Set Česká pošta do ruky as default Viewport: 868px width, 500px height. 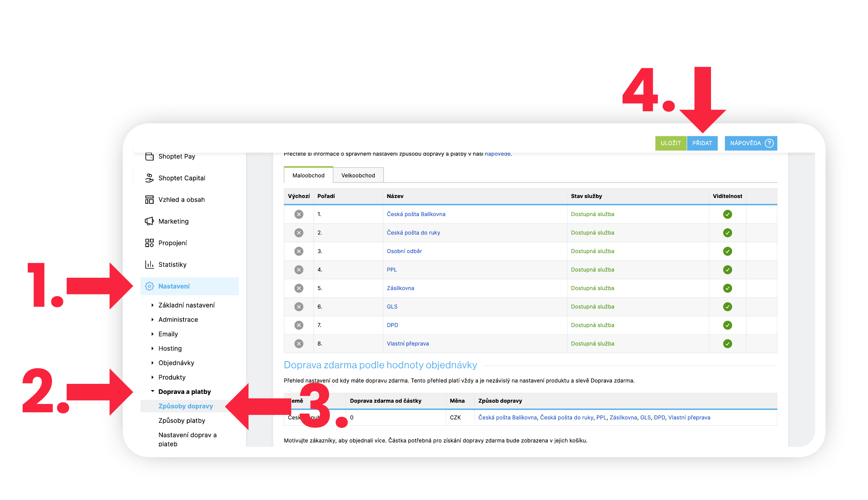[299, 233]
